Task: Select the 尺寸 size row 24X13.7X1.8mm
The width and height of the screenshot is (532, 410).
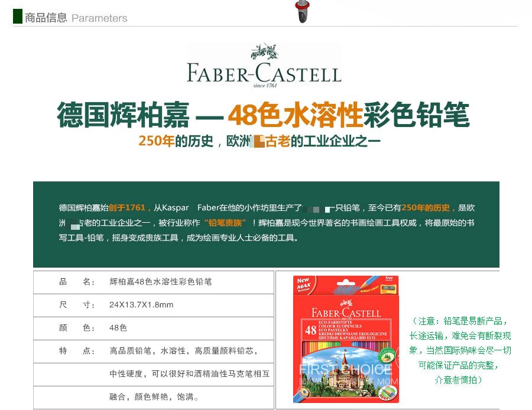Action: tap(154, 305)
